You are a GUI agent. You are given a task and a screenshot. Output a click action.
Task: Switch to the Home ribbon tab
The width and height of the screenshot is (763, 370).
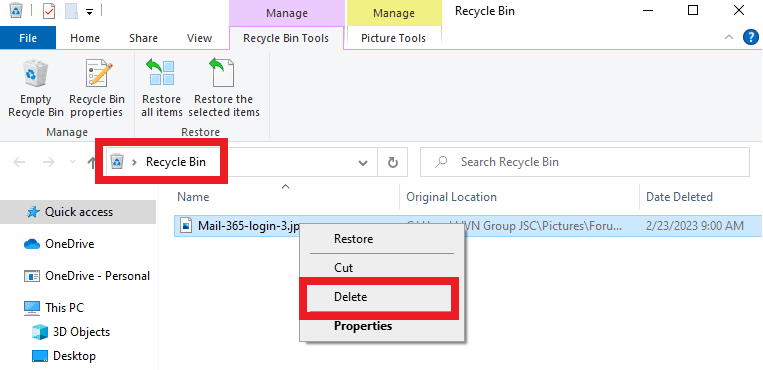click(85, 38)
